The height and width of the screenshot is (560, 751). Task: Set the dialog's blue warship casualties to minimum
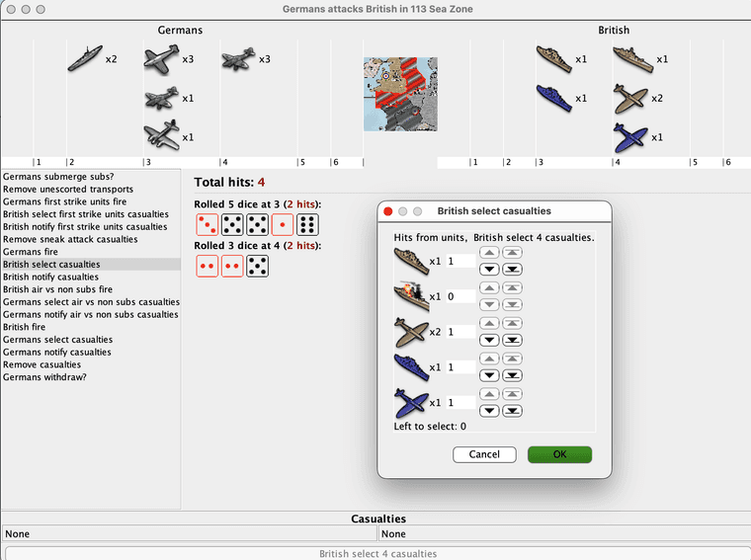tap(511, 374)
